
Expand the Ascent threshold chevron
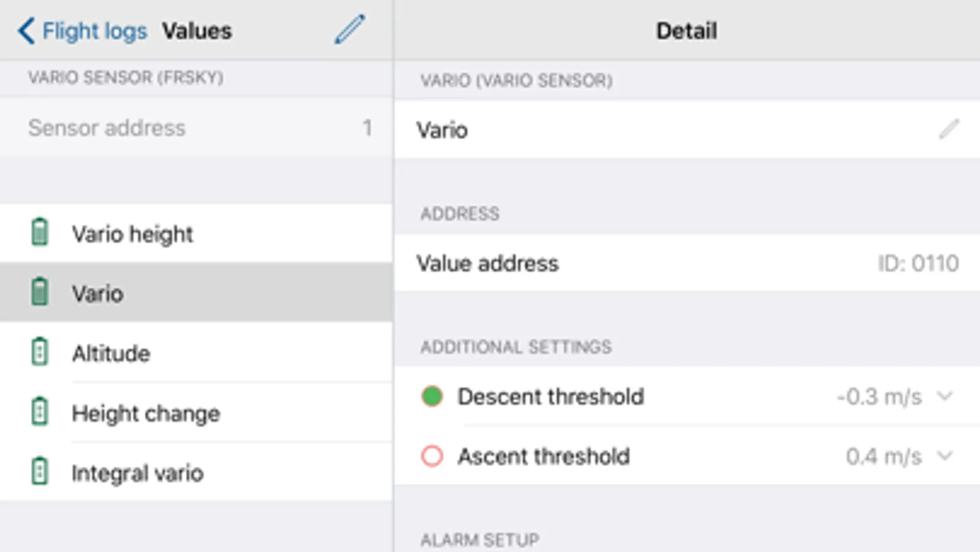coord(945,456)
